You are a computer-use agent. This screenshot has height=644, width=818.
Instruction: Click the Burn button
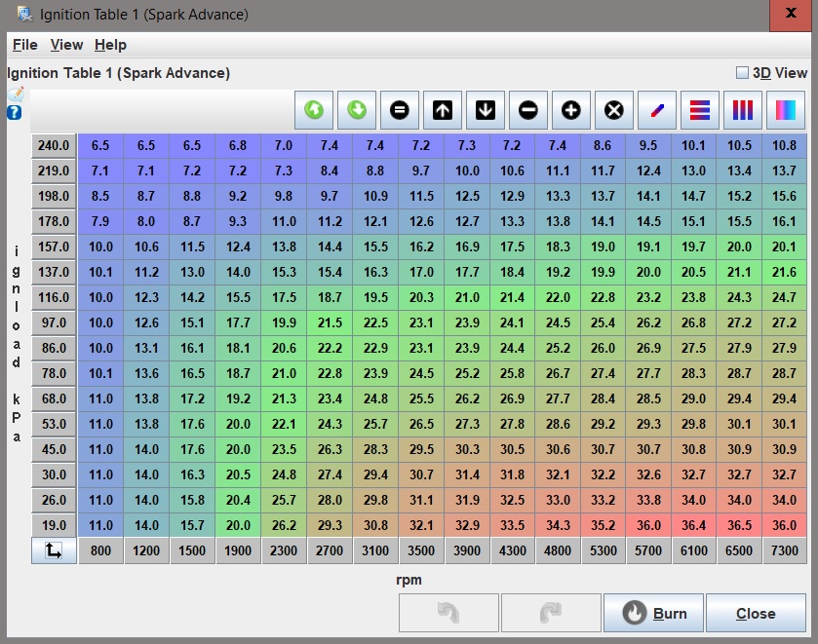click(652, 614)
